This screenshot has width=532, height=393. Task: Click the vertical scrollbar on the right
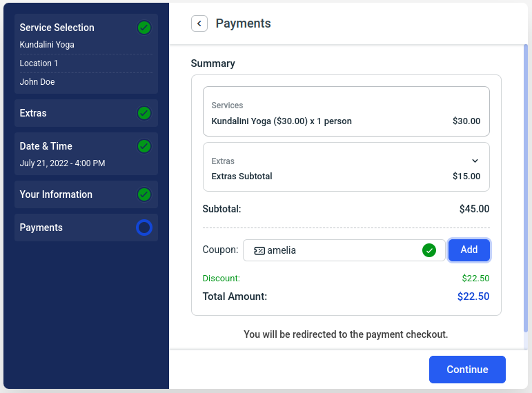pos(526,193)
